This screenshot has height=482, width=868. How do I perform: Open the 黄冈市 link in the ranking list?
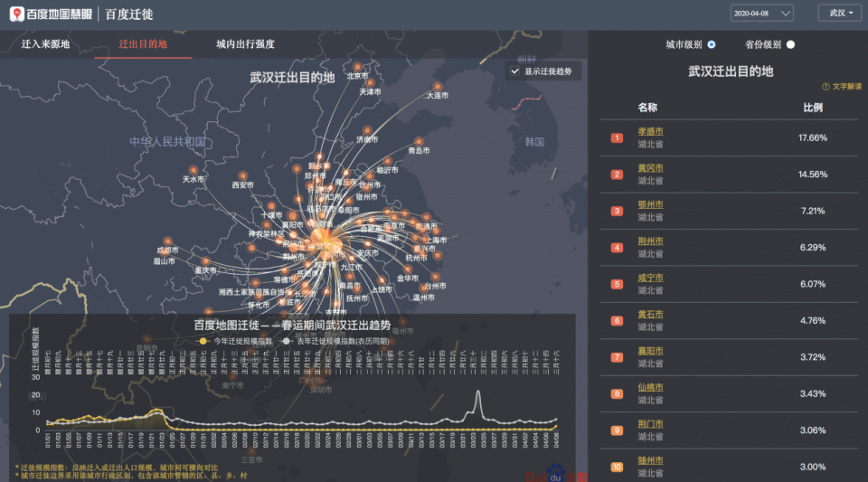(x=650, y=168)
